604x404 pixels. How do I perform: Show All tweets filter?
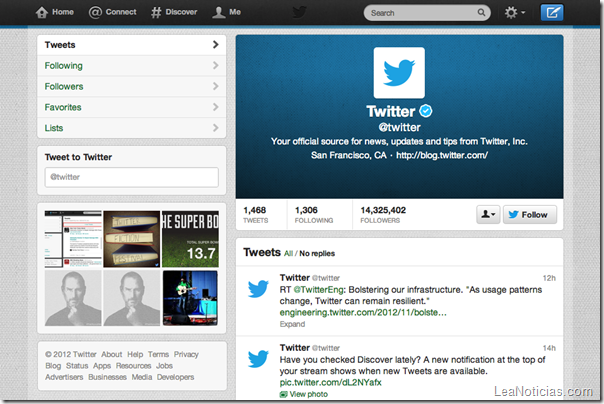(289, 253)
